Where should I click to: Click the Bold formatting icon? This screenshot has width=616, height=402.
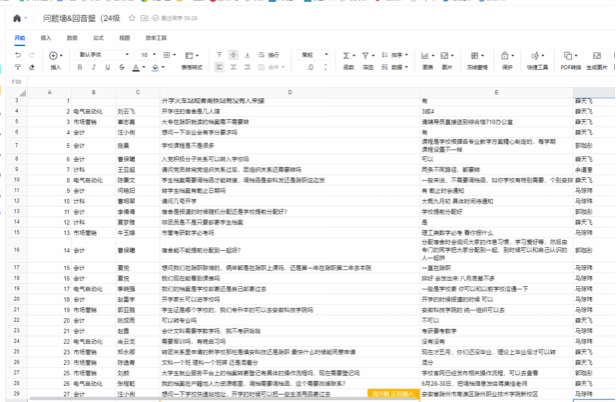80,68
